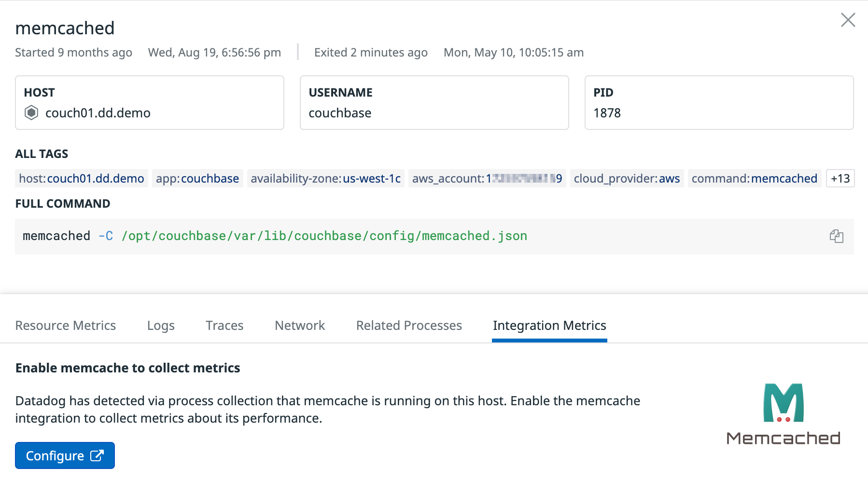
Task: Close the memcached process details panel
Action: coord(848,20)
